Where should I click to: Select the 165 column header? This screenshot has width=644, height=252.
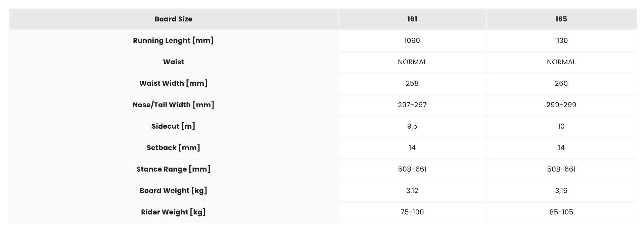coord(561,19)
